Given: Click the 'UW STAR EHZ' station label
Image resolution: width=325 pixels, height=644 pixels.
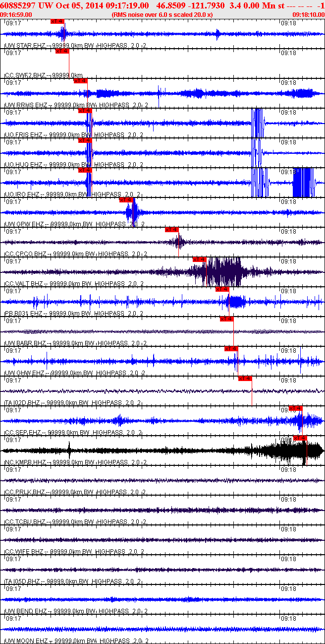Looking at the screenshot, I should 26,46.
